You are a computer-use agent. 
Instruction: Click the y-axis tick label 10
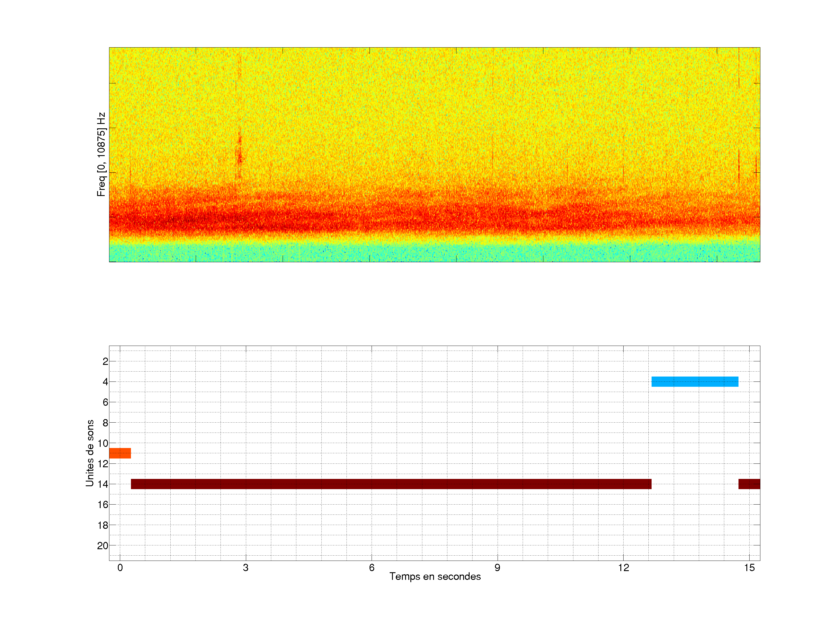pos(103,443)
